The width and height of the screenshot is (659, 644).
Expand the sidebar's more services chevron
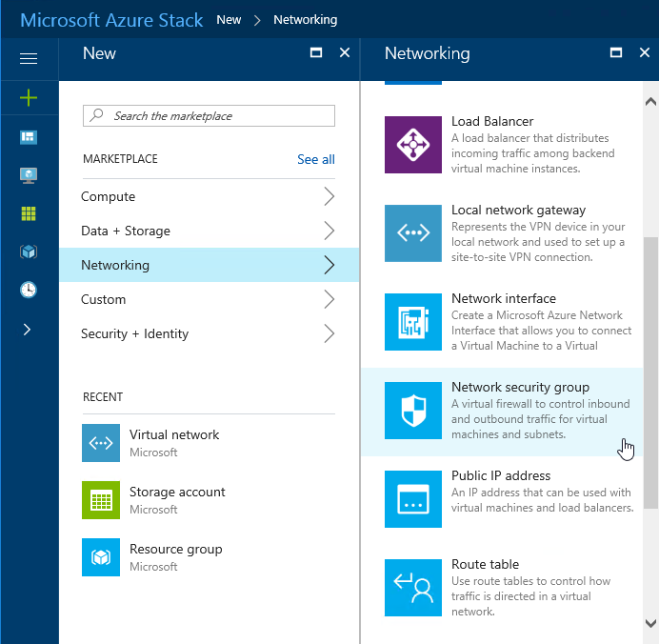28,330
